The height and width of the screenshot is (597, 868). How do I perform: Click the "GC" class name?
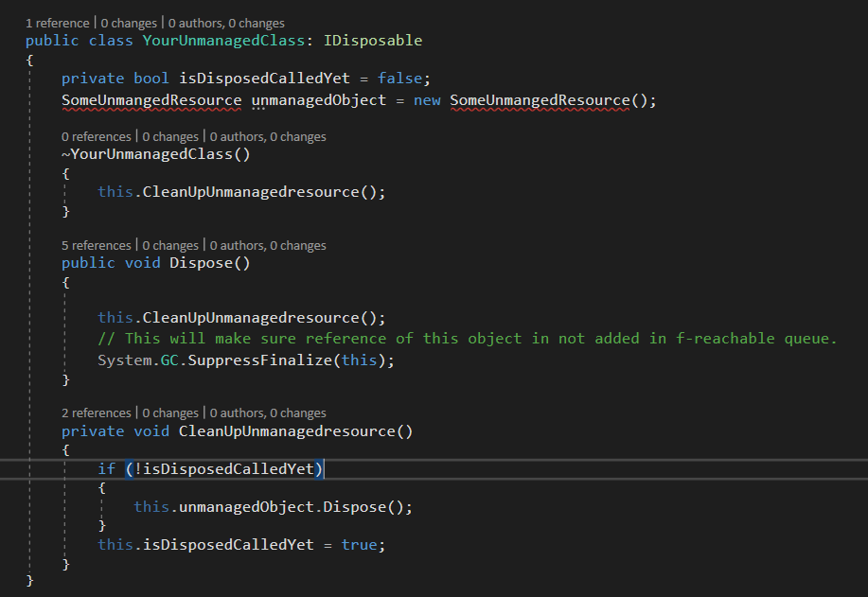(x=169, y=360)
